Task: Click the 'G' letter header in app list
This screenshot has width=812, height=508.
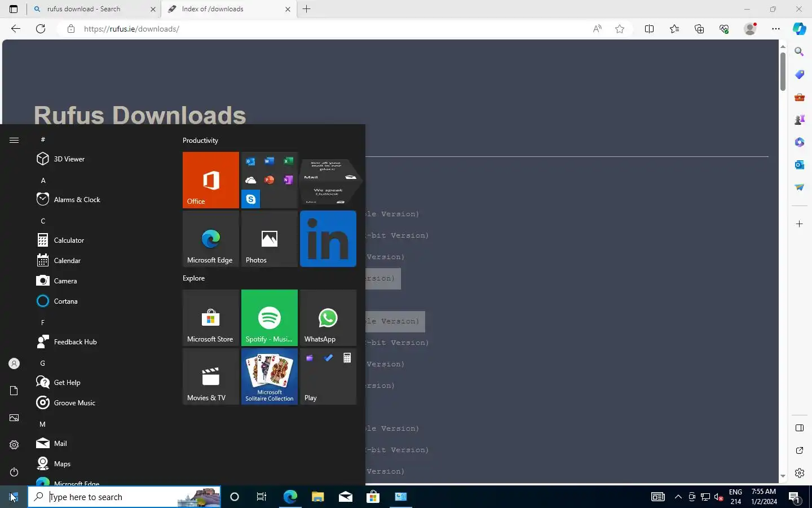Action: coord(43,364)
